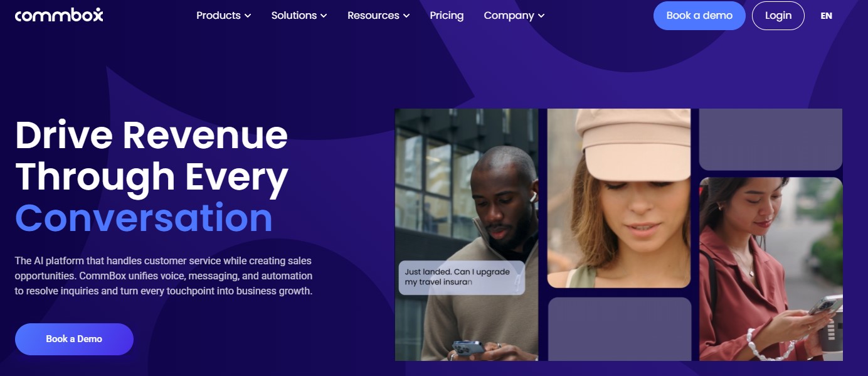Expand the Products dropdown chevron

(x=248, y=16)
